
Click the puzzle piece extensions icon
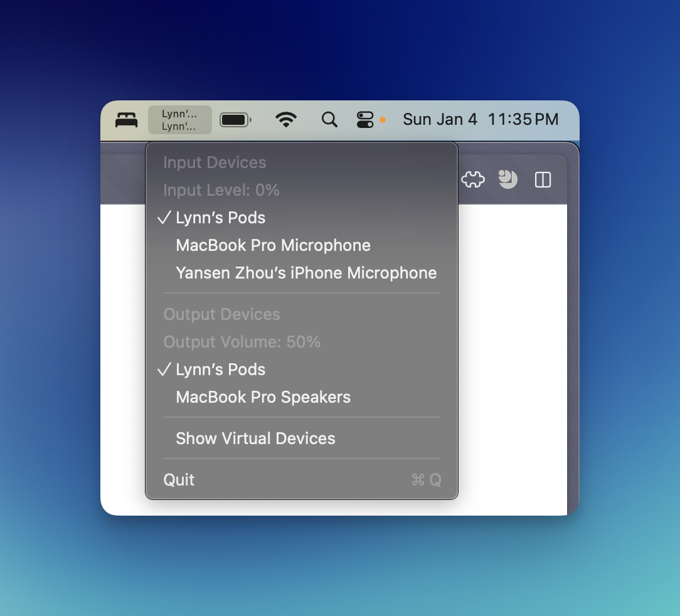coord(473,181)
